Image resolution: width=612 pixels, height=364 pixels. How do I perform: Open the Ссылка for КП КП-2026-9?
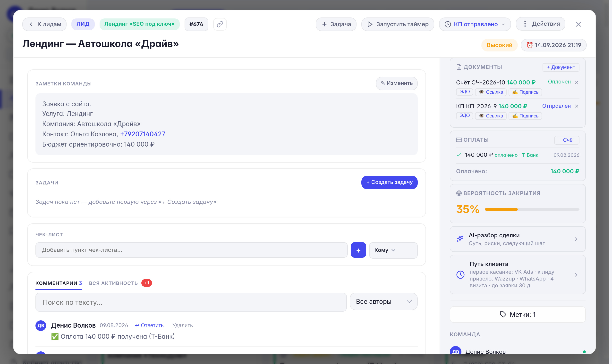click(491, 116)
